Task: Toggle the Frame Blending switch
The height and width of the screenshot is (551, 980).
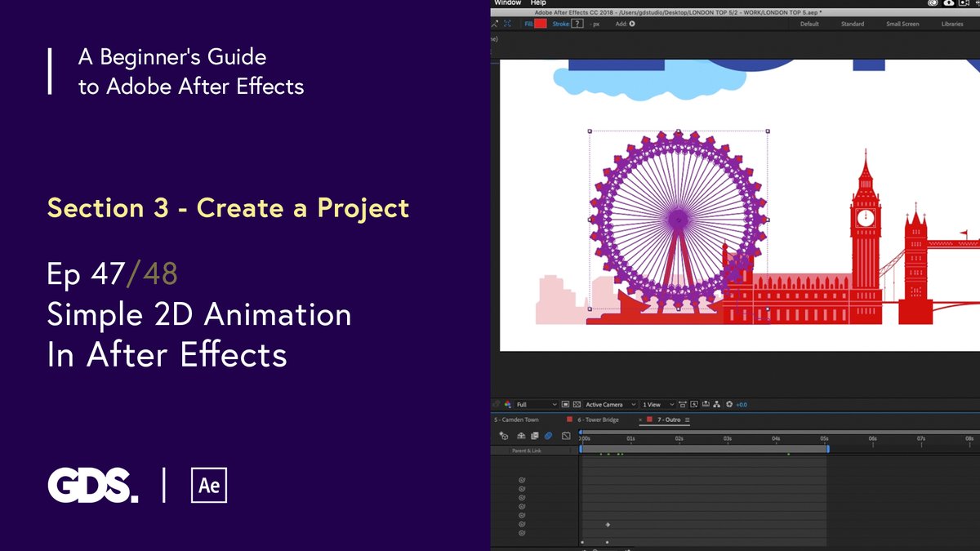Action: tap(535, 436)
